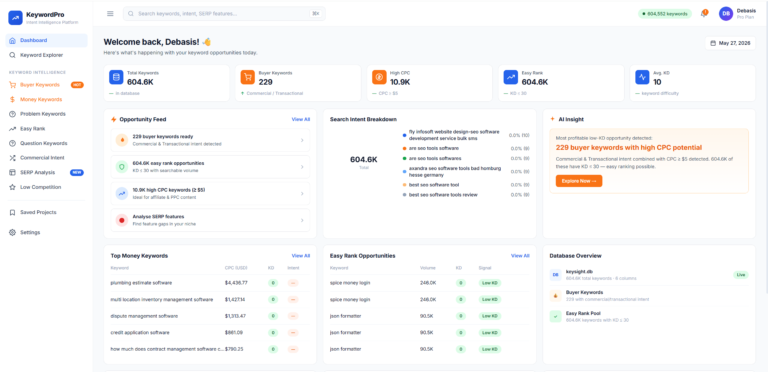The image size is (768, 372).
Task: Click the shield icon beside easy rank opportunities
Action: point(122,166)
